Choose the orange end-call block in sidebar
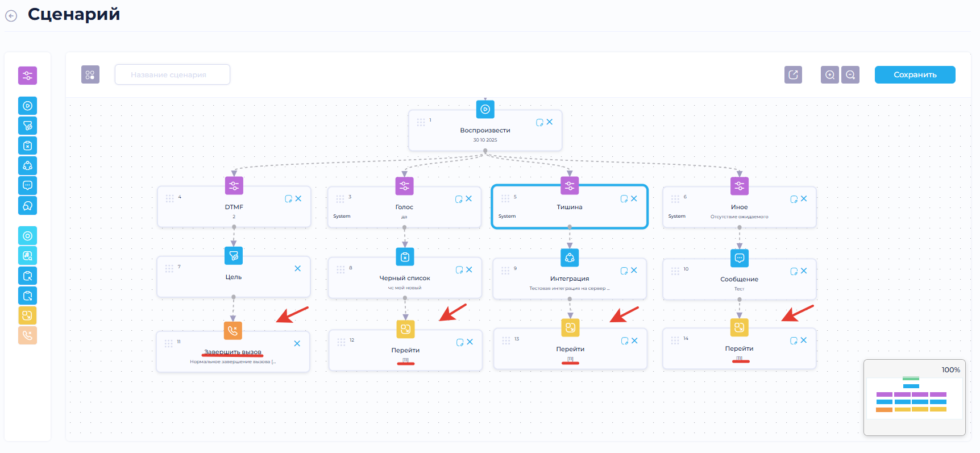The height and width of the screenshot is (453, 980). tap(27, 335)
